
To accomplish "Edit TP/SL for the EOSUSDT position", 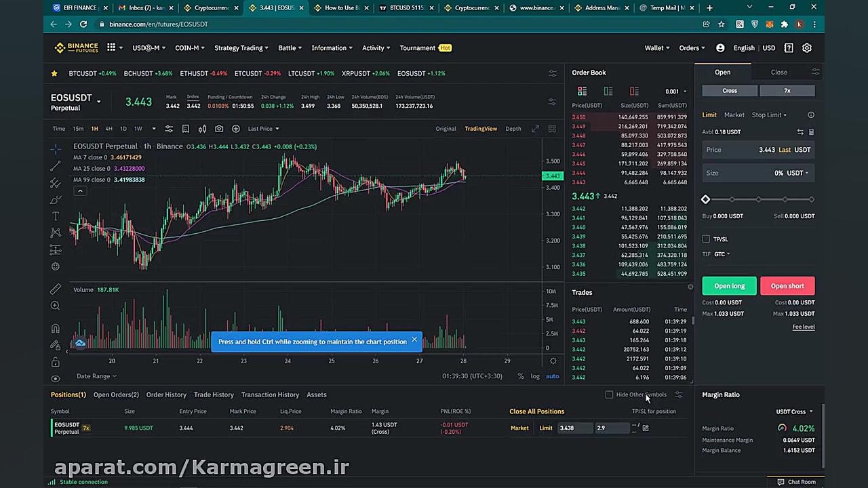I will (x=646, y=428).
